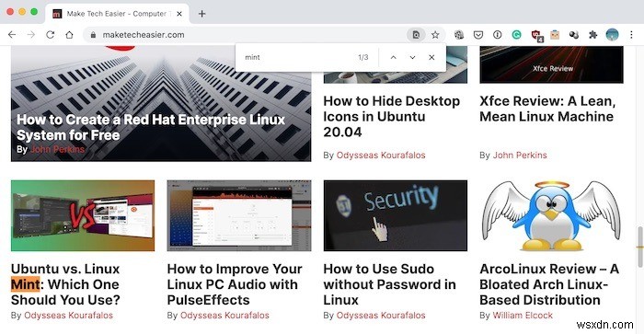Open the red shield blocker extension

pos(536,35)
